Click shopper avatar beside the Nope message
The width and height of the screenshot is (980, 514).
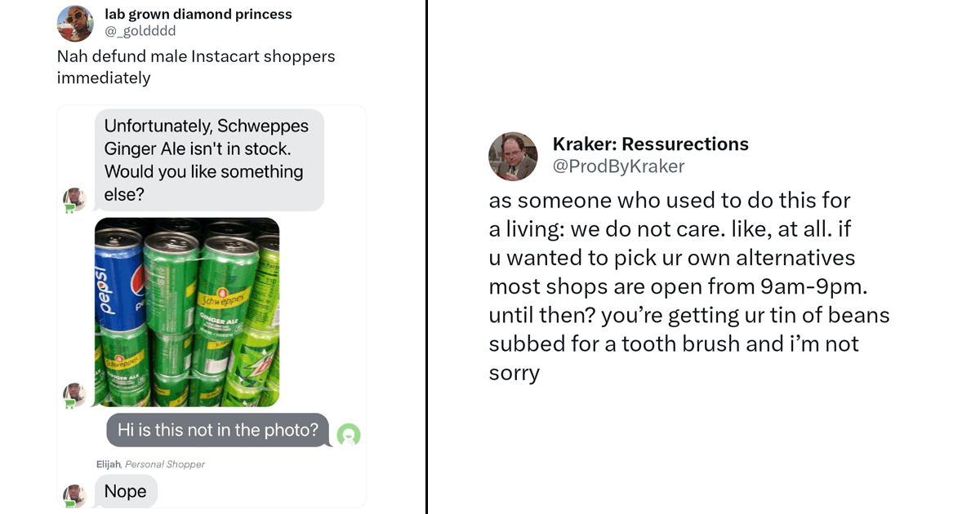[x=75, y=495]
